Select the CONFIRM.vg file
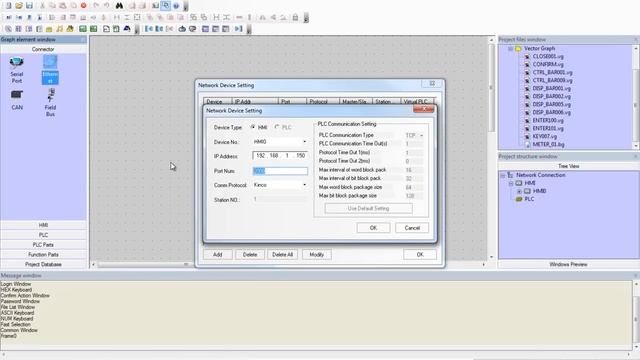 point(548,64)
